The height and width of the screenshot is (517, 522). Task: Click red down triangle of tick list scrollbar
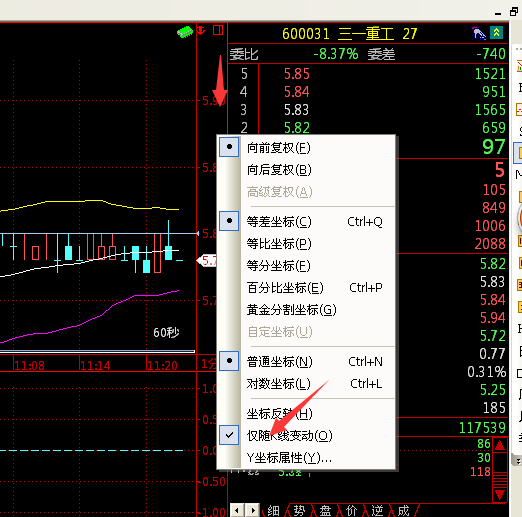pyautogui.click(x=500, y=495)
